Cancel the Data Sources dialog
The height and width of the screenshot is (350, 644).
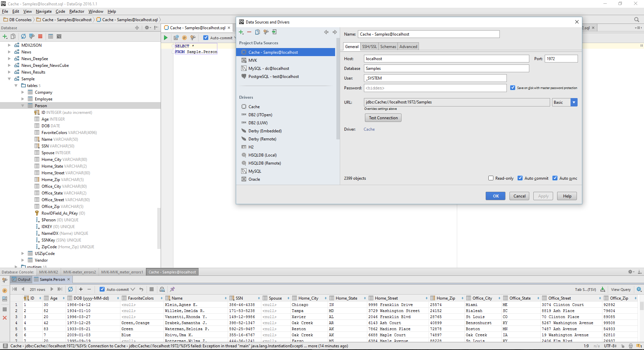519,196
